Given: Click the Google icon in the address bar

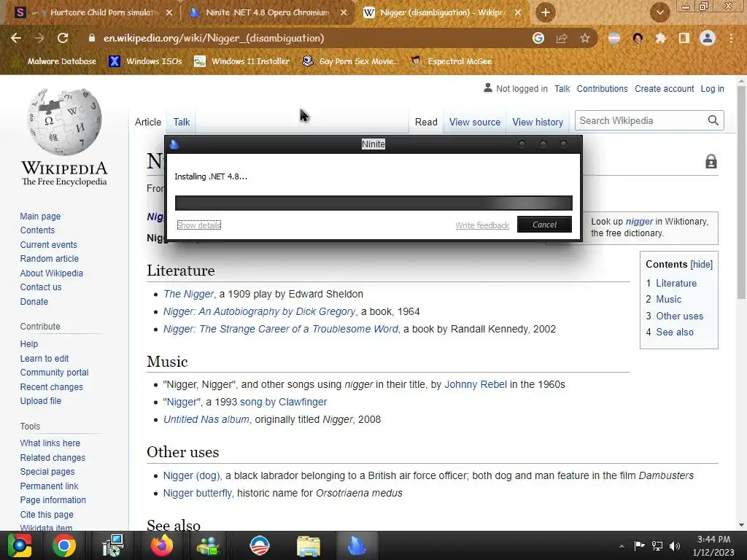Looking at the screenshot, I should [538, 38].
